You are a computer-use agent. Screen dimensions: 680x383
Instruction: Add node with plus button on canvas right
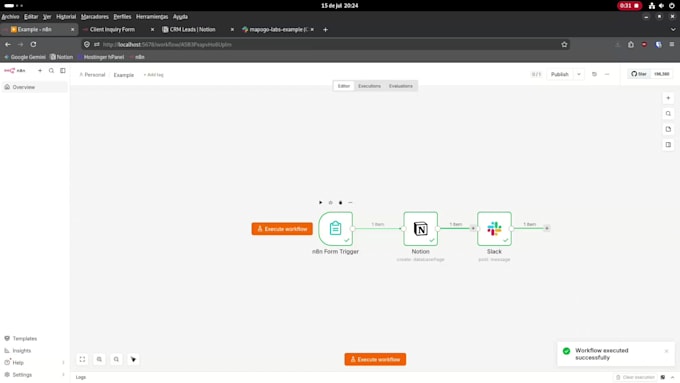point(668,98)
